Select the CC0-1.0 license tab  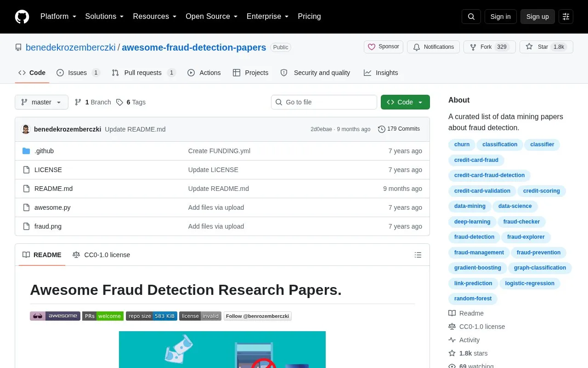[x=102, y=255]
